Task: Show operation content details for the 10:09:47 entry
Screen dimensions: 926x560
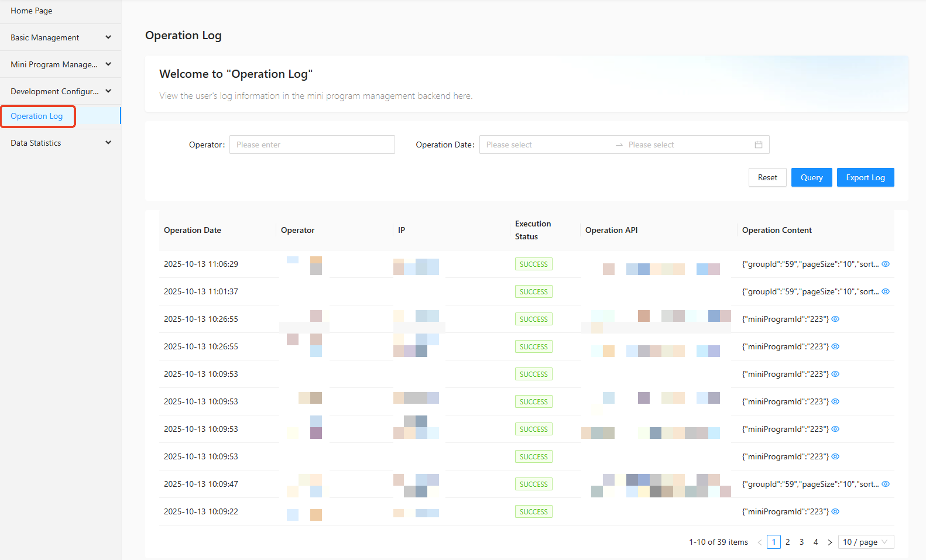Action: click(886, 484)
